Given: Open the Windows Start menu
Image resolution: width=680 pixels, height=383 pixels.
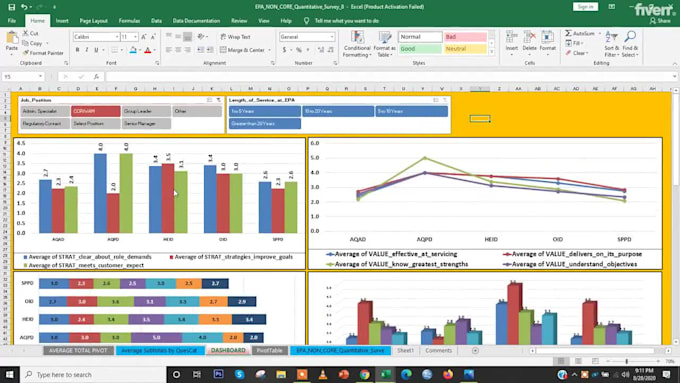Looking at the screenshot, I should [10, 374].
